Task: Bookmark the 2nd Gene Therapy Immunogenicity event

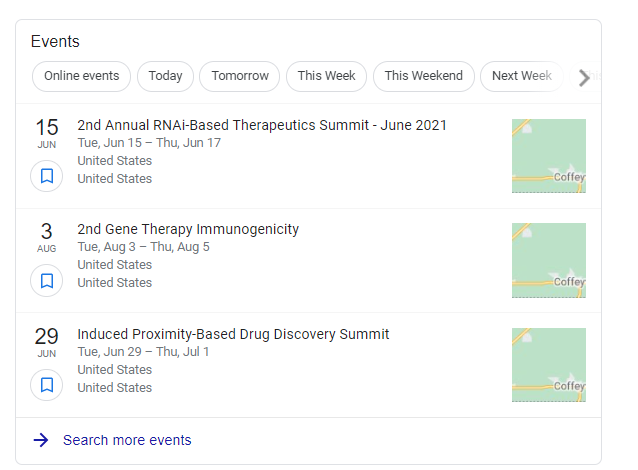Action: (x=47, y=281)
